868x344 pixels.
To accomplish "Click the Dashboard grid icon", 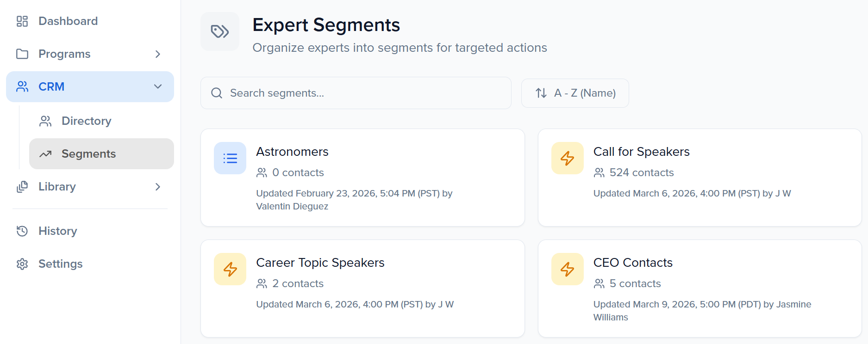I will (x=22, y=21).
